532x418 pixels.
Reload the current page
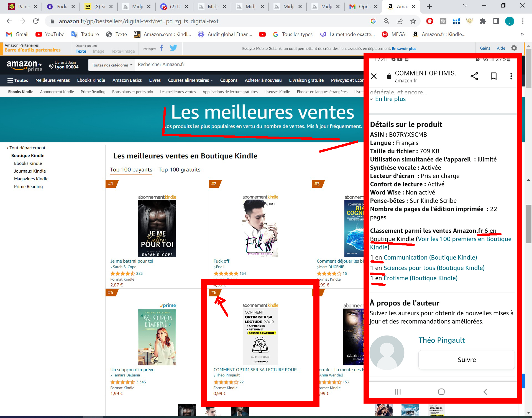[x=36, y=21]
